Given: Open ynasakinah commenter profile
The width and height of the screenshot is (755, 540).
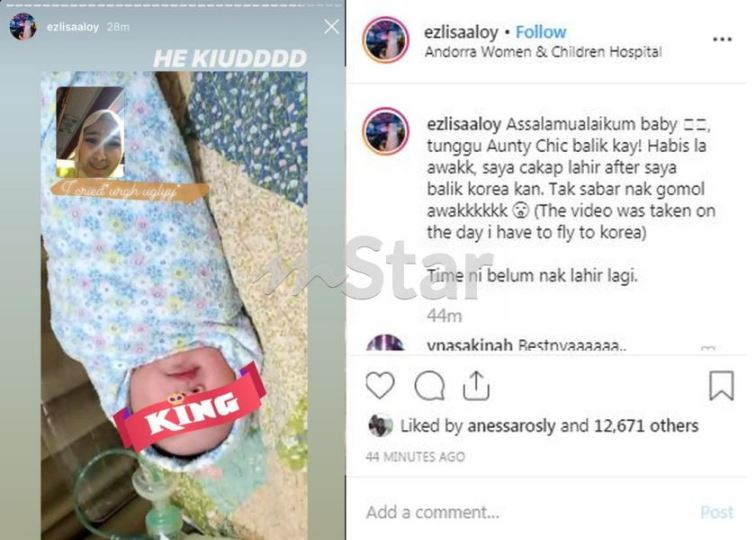Looking at the screenshot, I should [469, 345].
